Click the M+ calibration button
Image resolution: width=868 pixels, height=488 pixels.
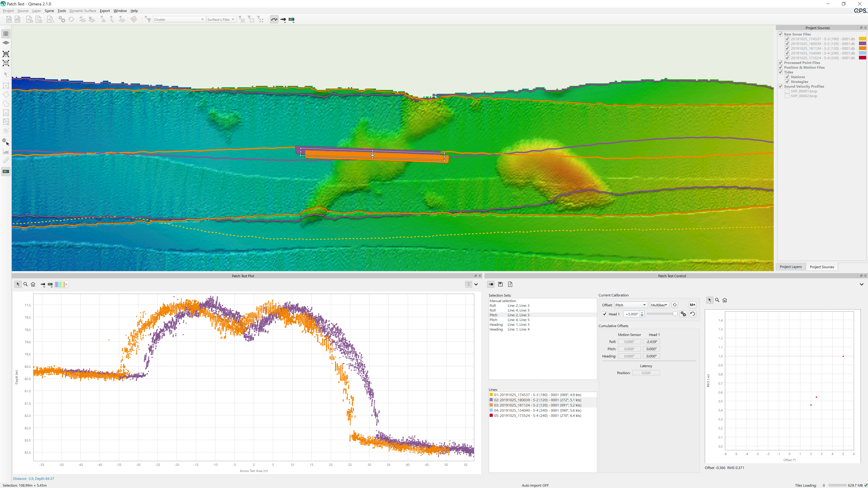692,305
